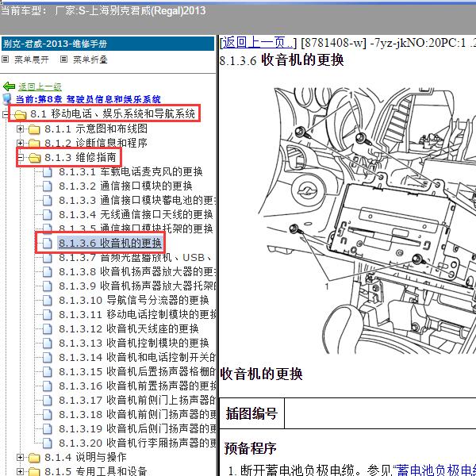Open 8.1.3.13 收音机控制模块的更换
The width and height of the screenshot is (476, 476).
(134, 343)
